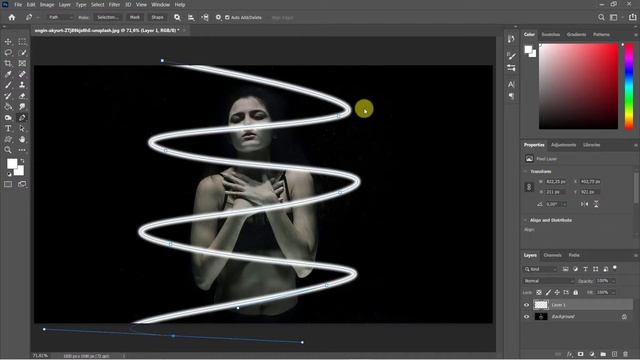Select the Rectangular Marquee tool
This screenshot has height=360, width=640.
click(x=22, y=42)
